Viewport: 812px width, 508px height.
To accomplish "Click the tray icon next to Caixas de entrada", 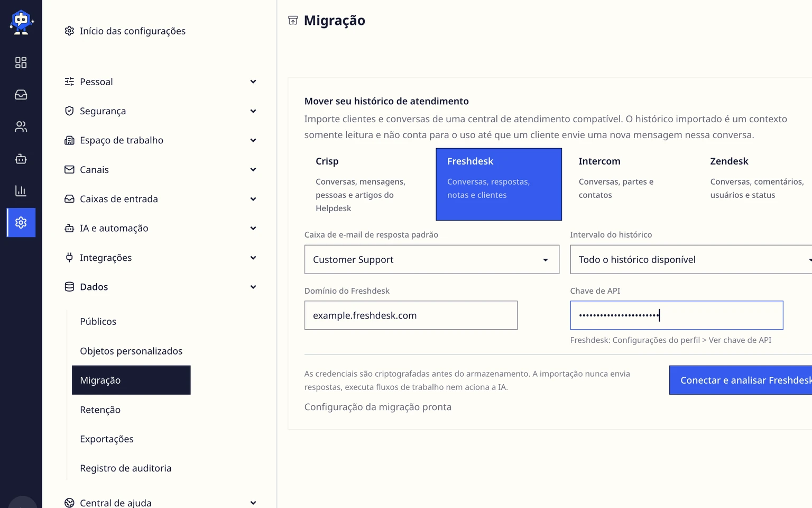I will 69,199.
